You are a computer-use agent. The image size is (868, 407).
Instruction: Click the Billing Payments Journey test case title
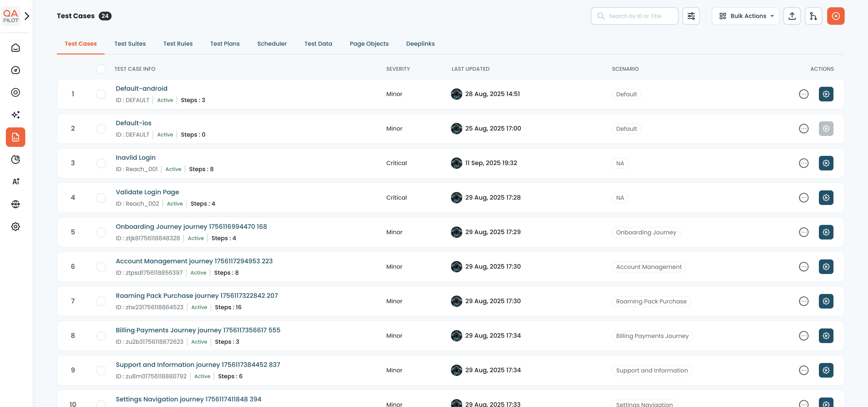pos(198,330)
